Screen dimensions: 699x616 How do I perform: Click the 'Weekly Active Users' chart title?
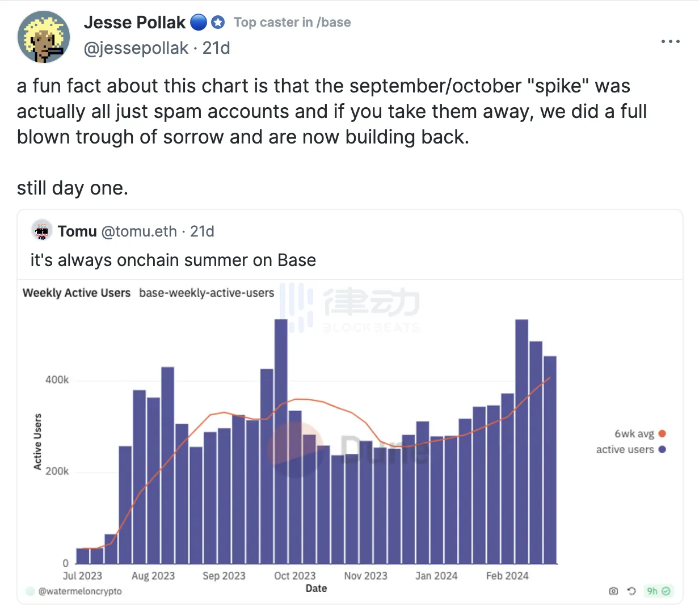point(77,293)
